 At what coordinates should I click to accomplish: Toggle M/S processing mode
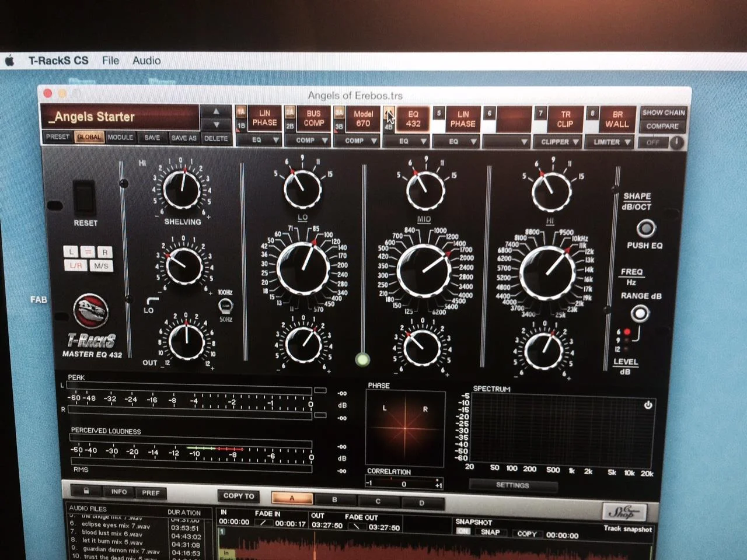[x=101, y=266]
